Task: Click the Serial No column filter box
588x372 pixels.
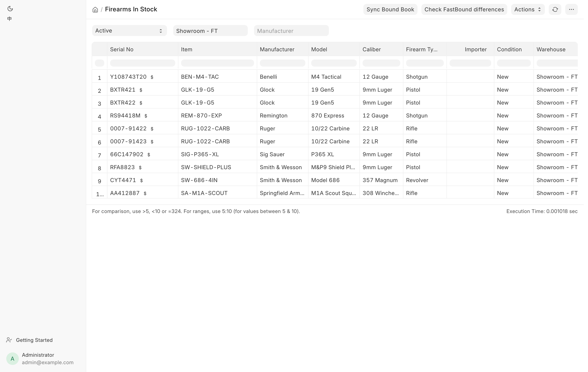Action: 143,63
